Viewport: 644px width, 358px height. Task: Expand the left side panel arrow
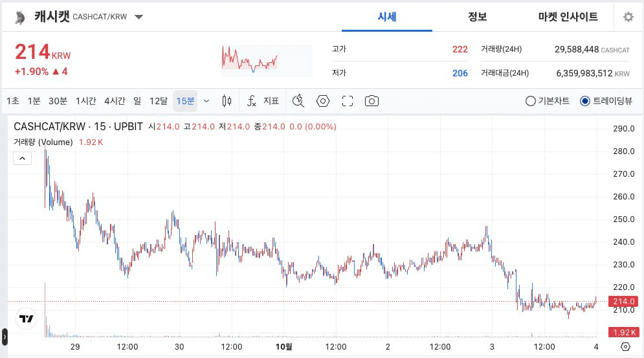[x=5, y=337]
